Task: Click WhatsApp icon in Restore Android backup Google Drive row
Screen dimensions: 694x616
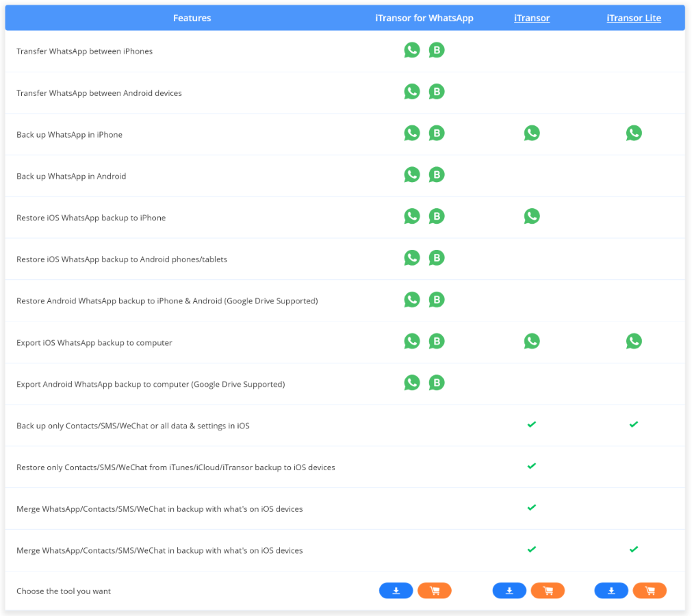Action: pos(411,300)
